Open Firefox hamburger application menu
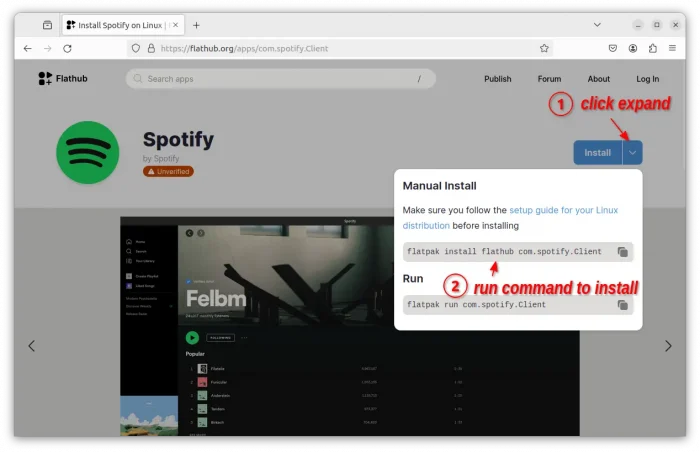The height and width of the screenshot is (452, 700). point(674,48)
